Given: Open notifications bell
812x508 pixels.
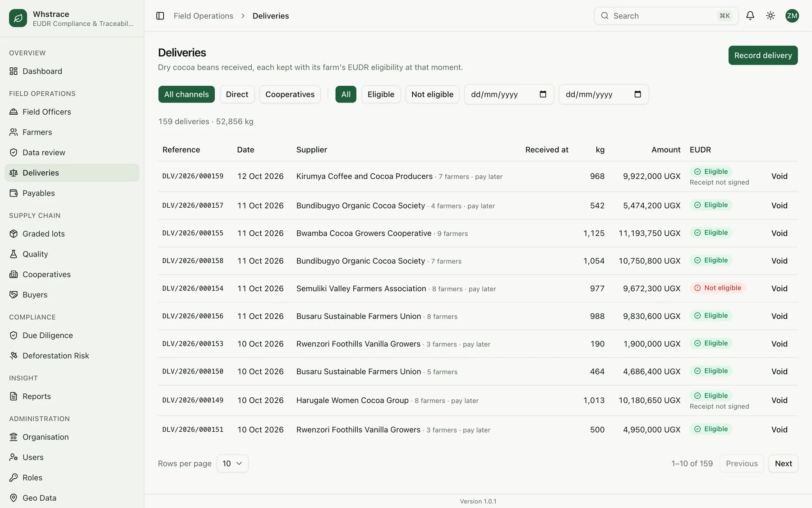Looking at the screenshot, I should pos(750,16).
